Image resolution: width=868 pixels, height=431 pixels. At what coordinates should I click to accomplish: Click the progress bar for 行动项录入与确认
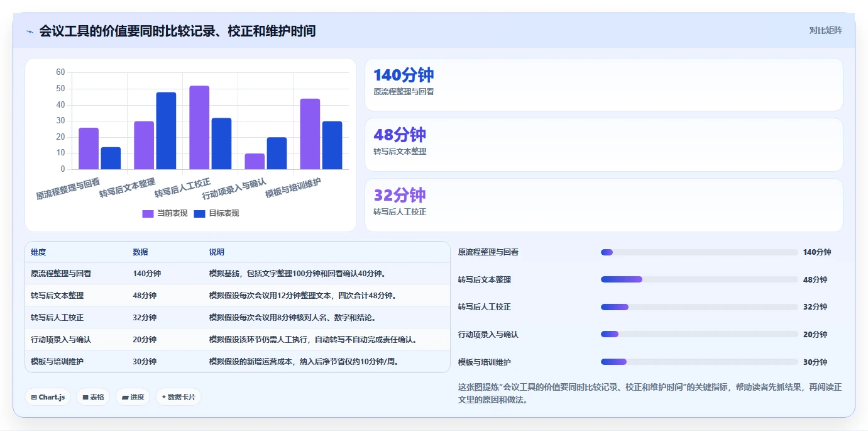point(699,335)
